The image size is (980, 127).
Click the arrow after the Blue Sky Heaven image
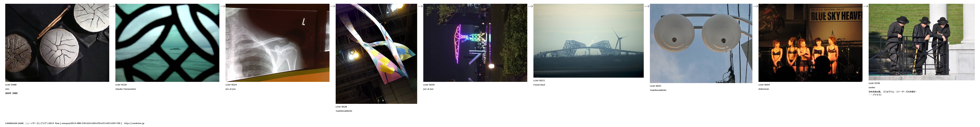(866, 6)
